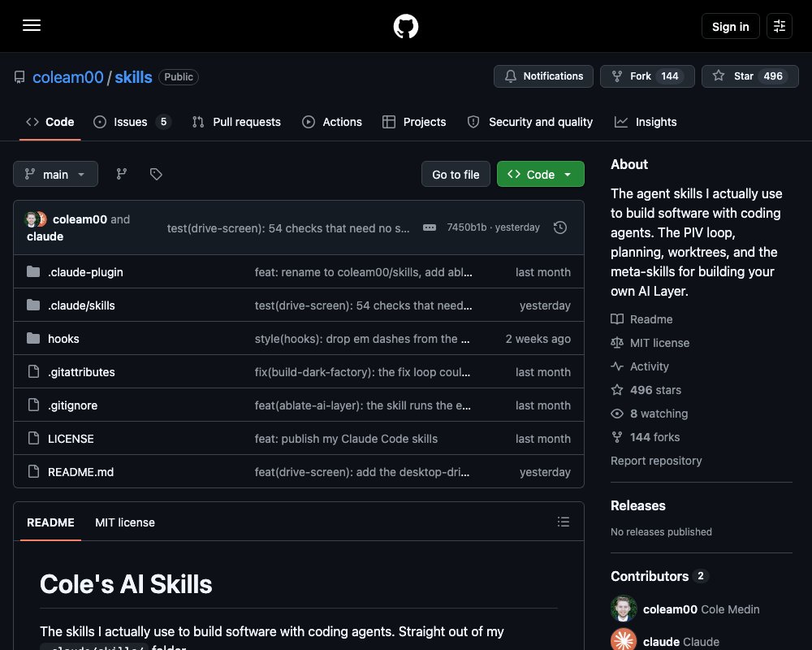Select the MIT license tab in viewer
812x650 pixels.
(x=125, y=522)
